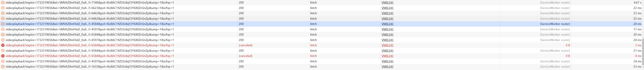Select the videoplayback request containing f=6623
The image size is (644, 70).
[90, 8]
